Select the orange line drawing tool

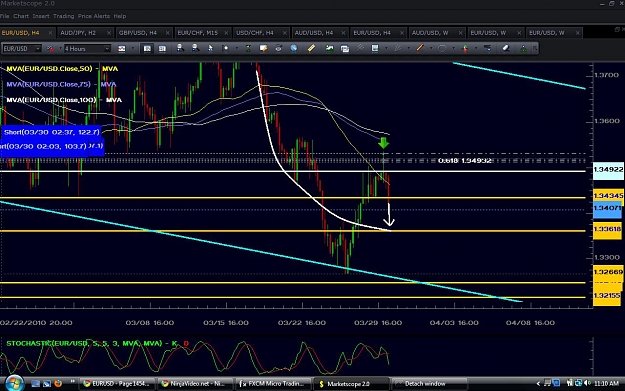click(x=420, y=48)
